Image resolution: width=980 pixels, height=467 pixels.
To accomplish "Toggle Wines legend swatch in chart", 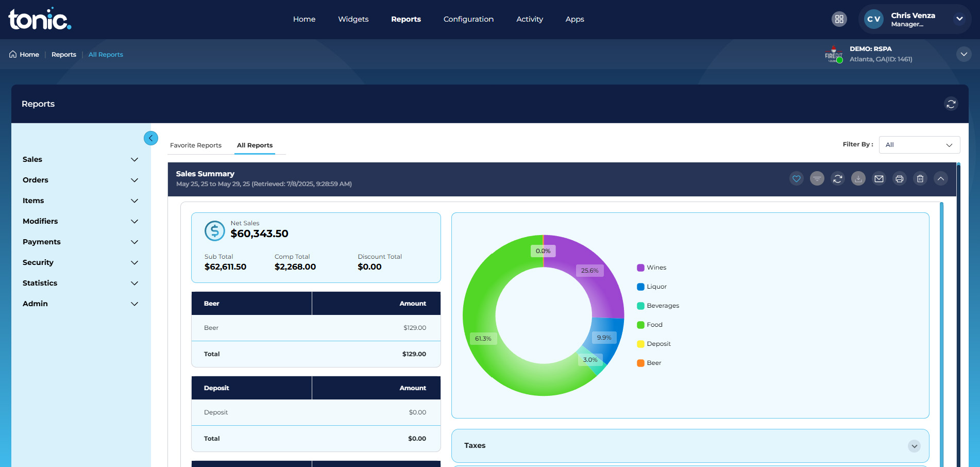I will (x=640, y=268).
